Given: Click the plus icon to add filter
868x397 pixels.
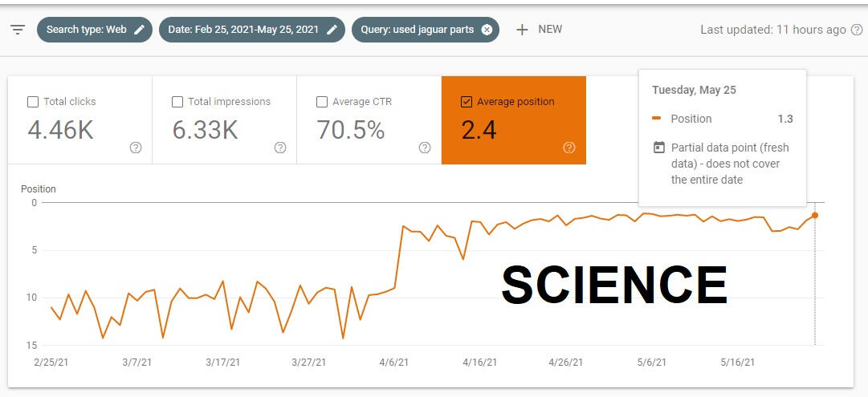Looking at the screenshot, I should [x=522, y=30].
